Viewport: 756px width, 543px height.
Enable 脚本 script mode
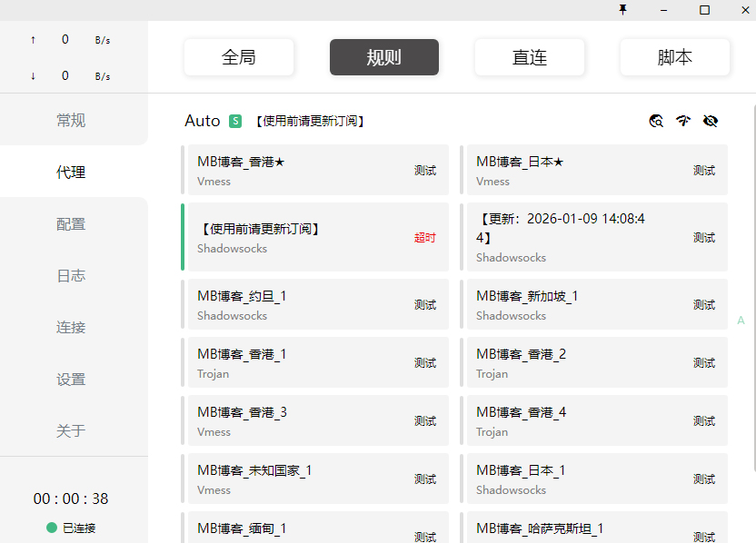[x=675, y=57]
